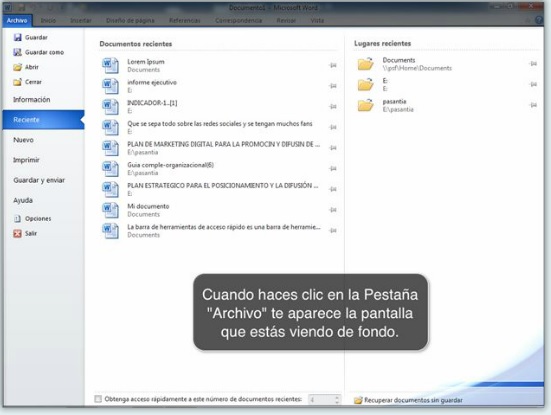Pin the E: drive location
The image size is (551, 415).
[x=533, y=84]
